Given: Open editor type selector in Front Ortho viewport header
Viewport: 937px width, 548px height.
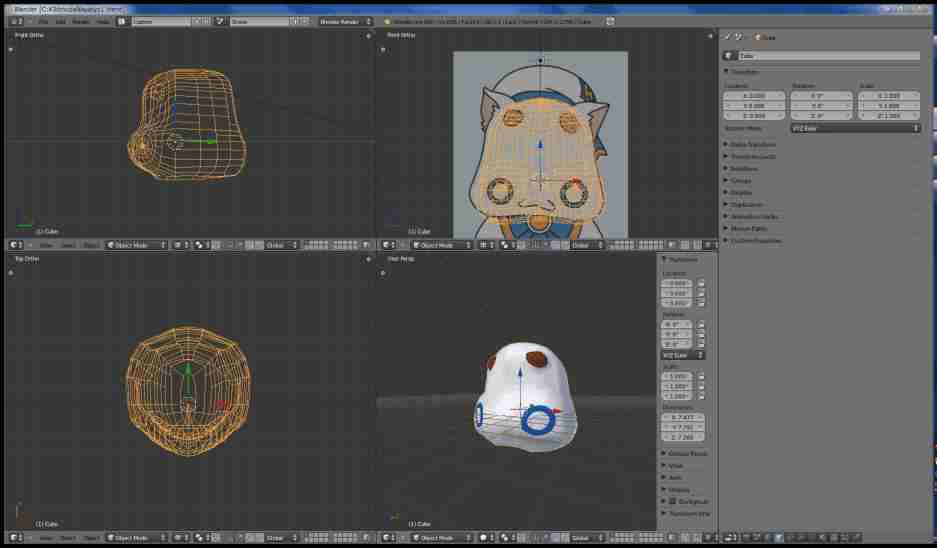Looking at the screenshot, I should point(389,245).
